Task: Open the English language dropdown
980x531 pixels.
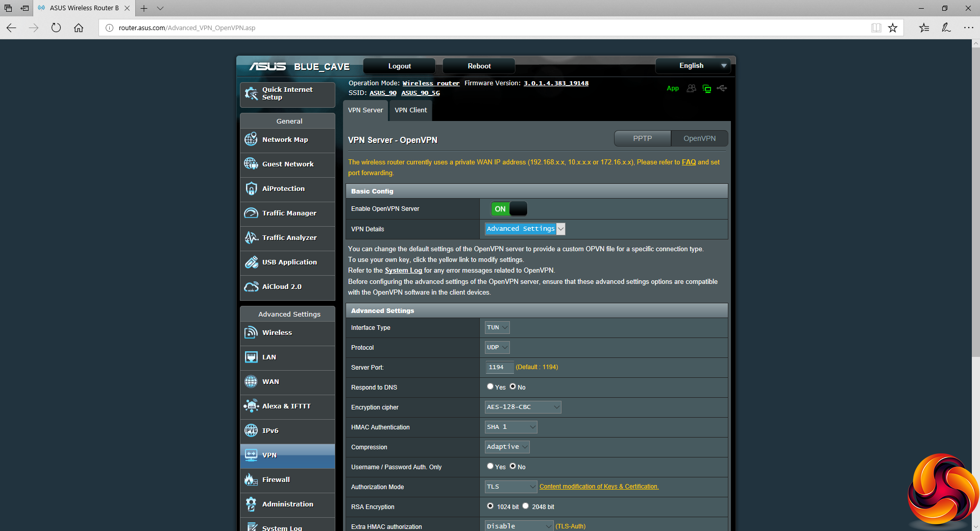Action: click(693, 66)
